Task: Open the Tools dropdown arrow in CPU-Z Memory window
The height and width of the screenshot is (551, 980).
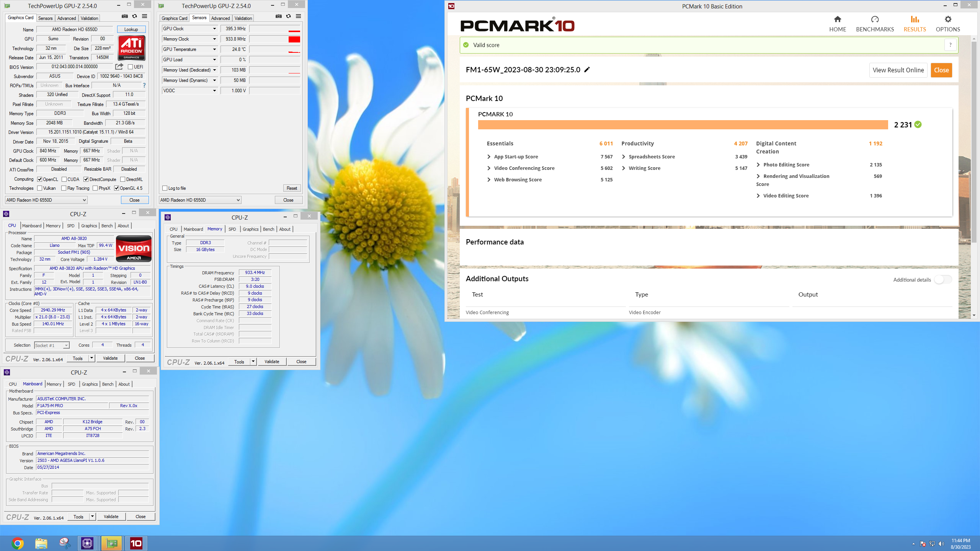Action: pos(253,362)
